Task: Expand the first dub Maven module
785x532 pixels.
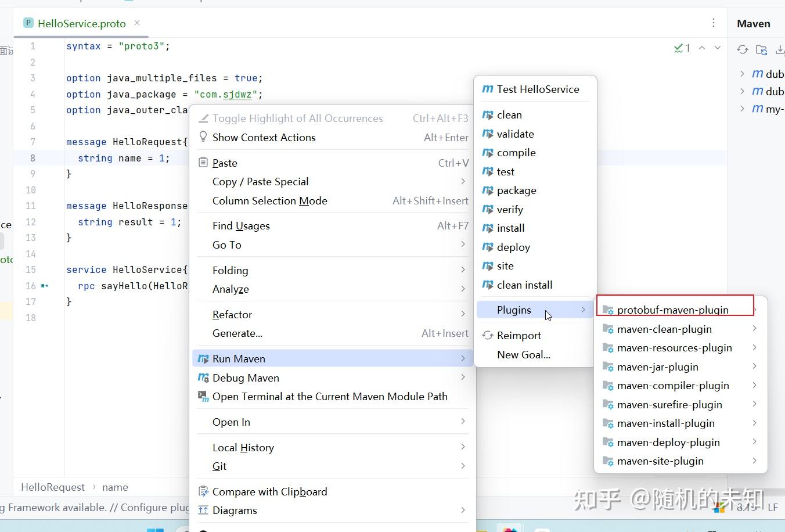Action: click(x=743, y=73)
